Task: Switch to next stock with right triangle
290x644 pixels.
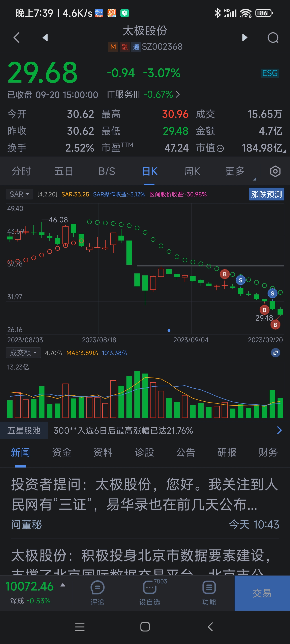Action: [x=245, y=38]
